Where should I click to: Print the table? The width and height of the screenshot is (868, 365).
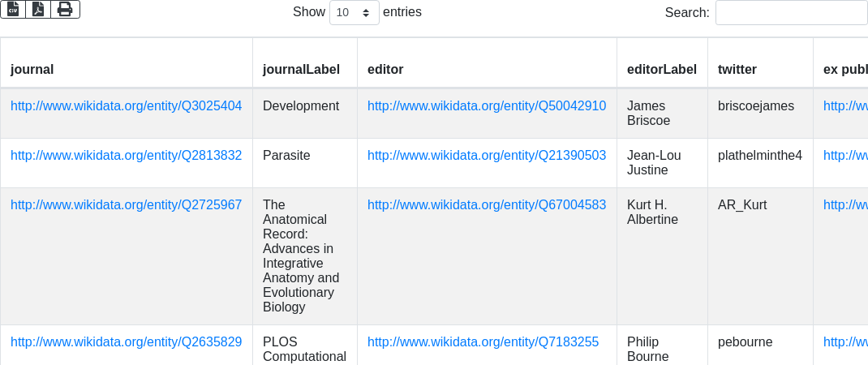(65, 9)
